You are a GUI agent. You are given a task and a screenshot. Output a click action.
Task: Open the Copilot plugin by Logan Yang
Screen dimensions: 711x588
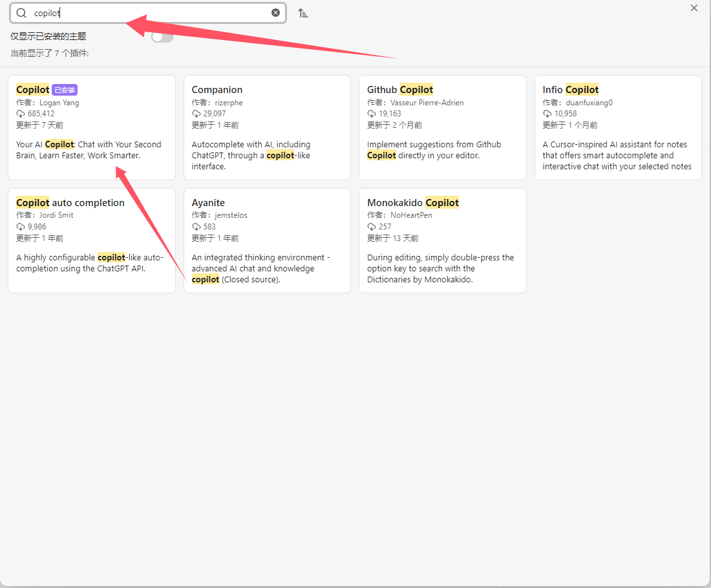point(92,127)
